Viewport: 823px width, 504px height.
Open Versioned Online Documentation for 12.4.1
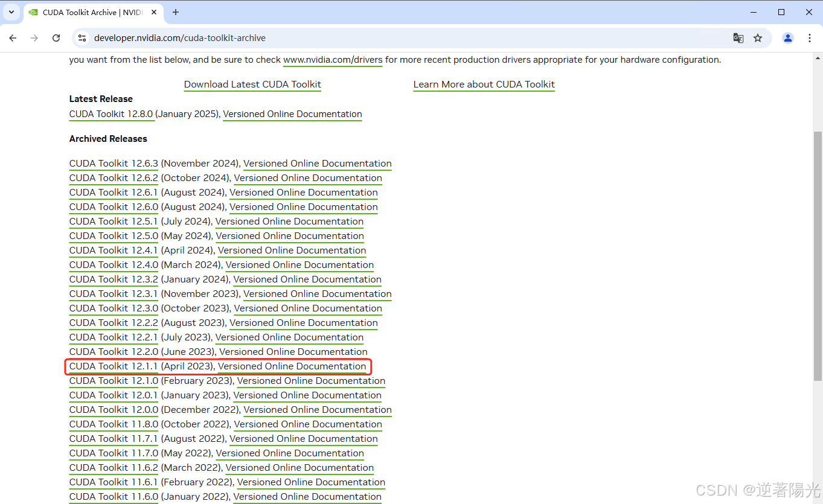tap(292, 250)
